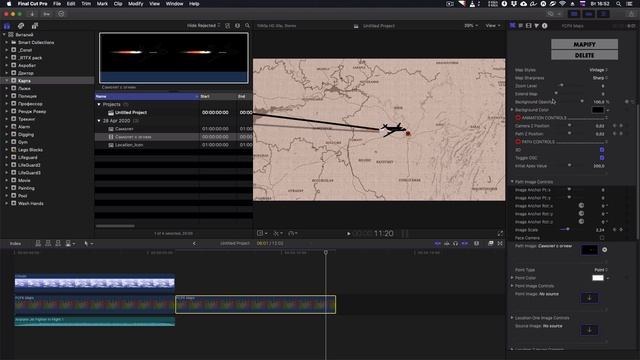Image resolution: width=640 pixels, height=360 pixels.
Task: Toggle the Toggle OSC checkbox
Action: (x=602, y=158)
